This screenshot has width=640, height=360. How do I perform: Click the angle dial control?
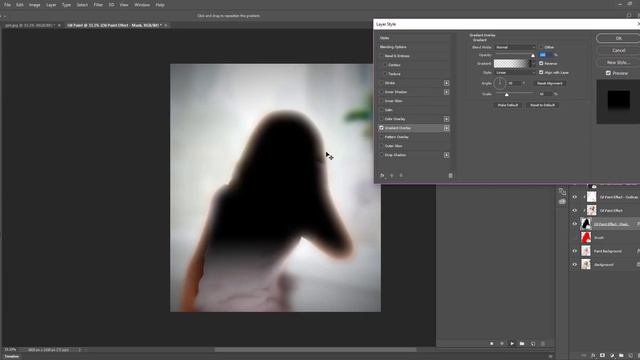(500, 83)
